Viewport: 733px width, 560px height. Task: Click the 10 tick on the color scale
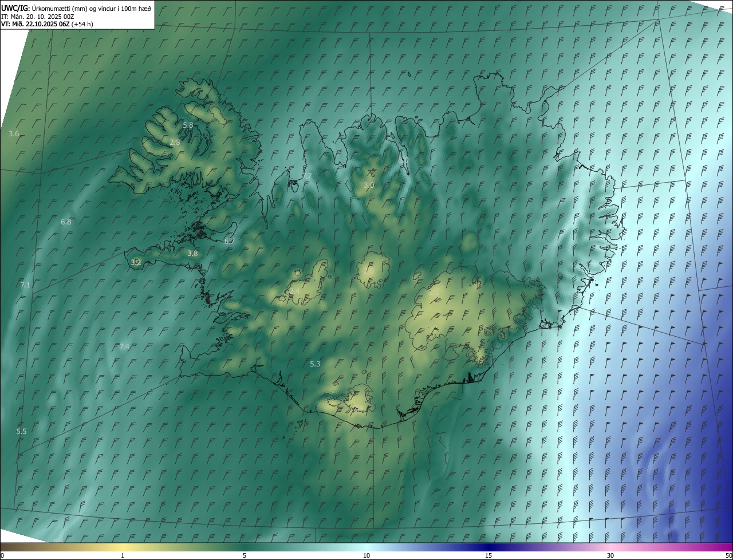pos(366,555)
